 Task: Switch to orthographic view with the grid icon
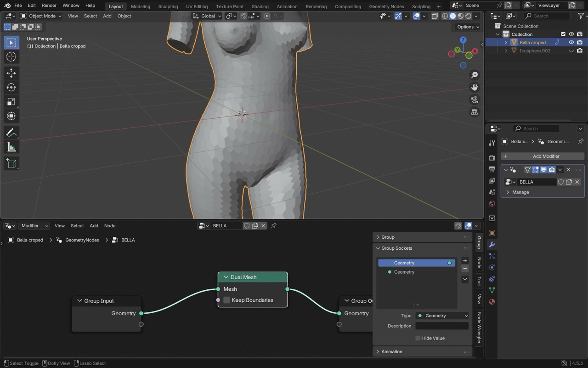(475, 112)
